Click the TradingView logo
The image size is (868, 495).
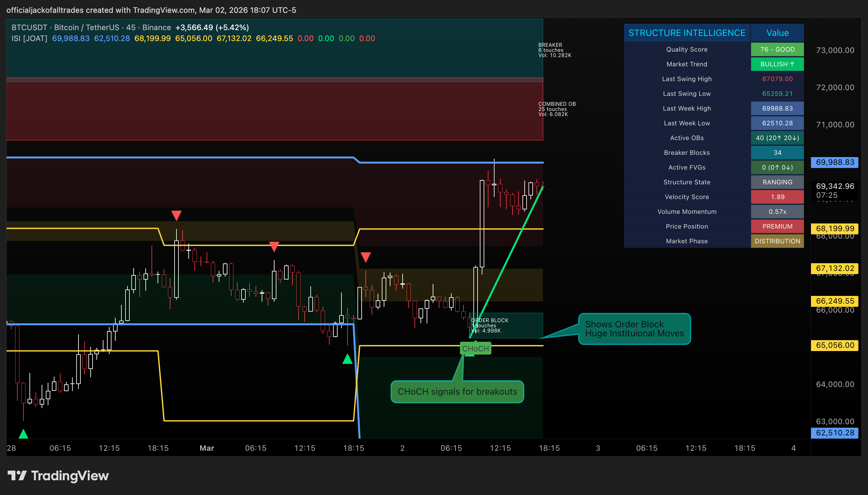pos(58,475)
